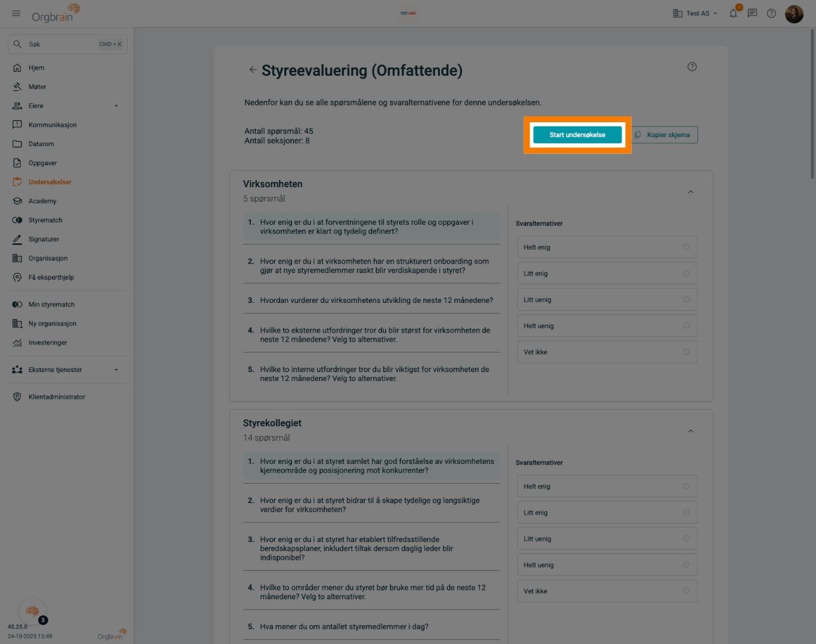
Task: Click the notifications bell icon
Action: [x=733, y=13]
